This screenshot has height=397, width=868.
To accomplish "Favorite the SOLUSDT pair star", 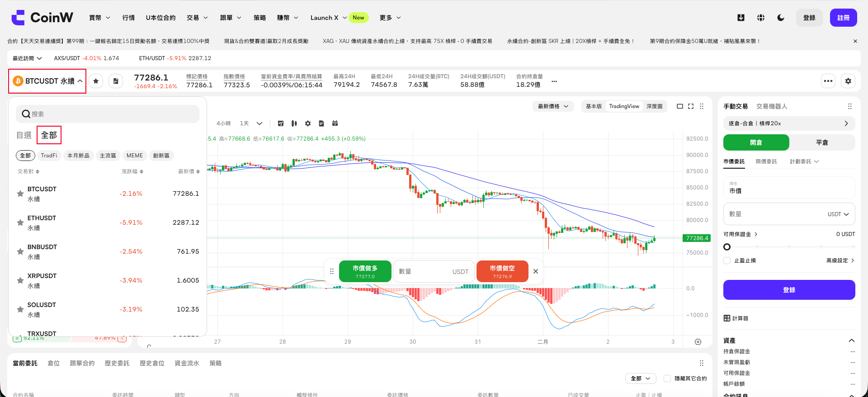I will pyautogui.click(x=20, y=309).
